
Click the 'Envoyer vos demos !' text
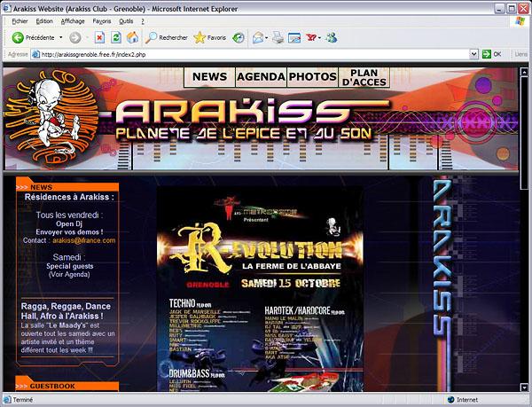coord(69,232)
